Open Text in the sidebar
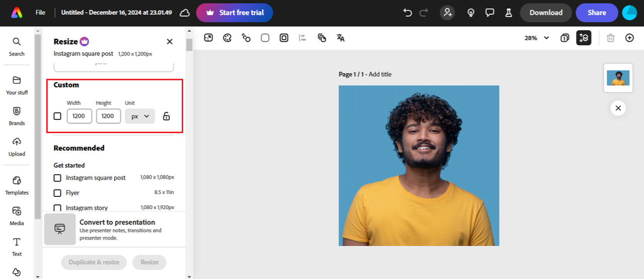The width and height of the screenshot is (644, 279). (x=17, y=247)
